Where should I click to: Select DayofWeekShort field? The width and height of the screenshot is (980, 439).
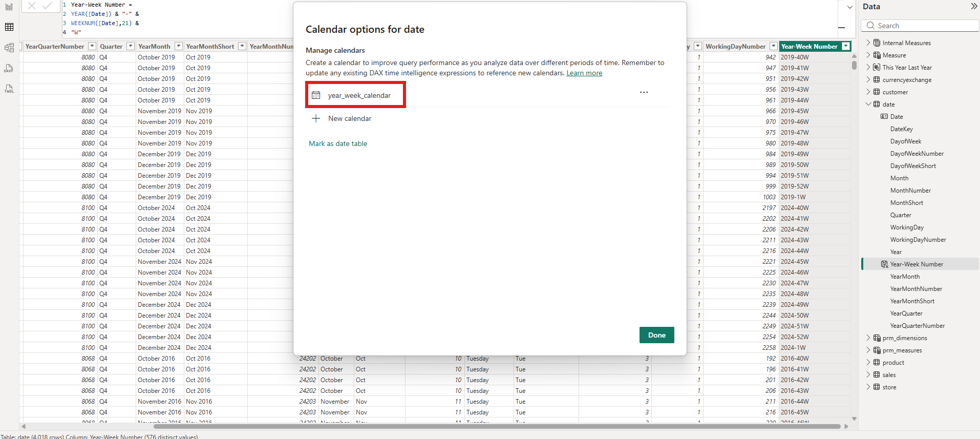[x=913, y=166]
